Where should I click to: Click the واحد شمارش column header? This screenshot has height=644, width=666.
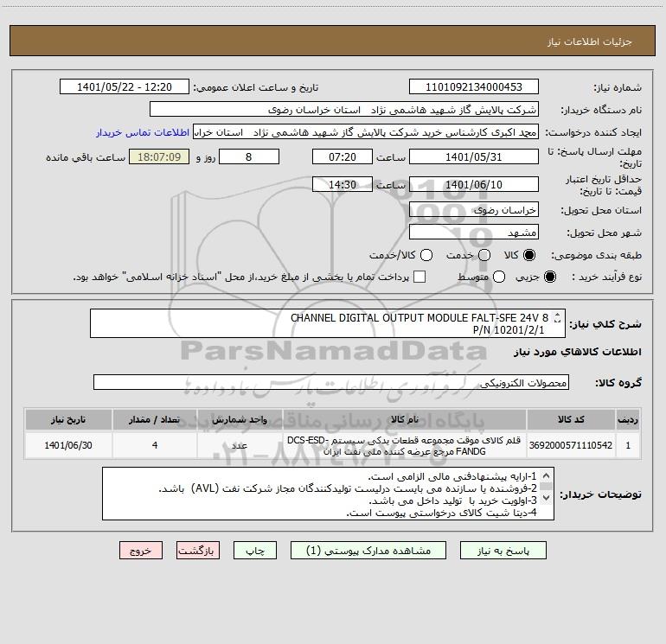click(x=240, y=419)
